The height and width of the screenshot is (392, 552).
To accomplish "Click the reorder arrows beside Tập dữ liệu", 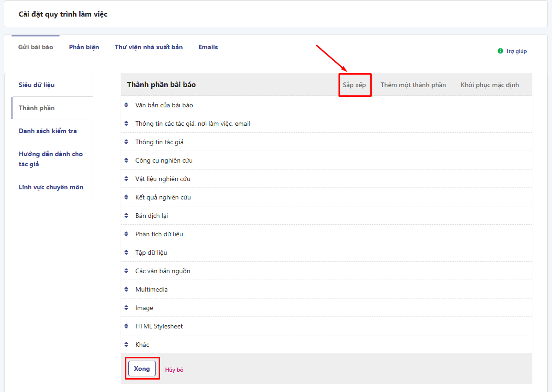I will coord(126,252).
